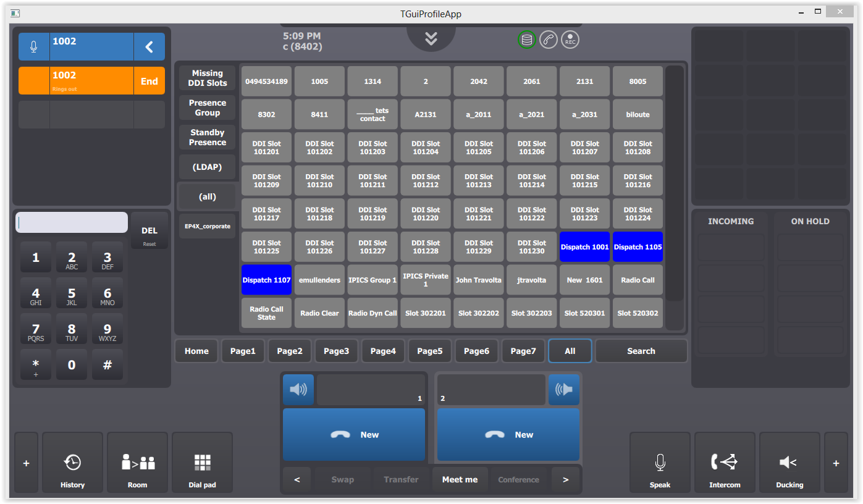863x504 pixels.
Task: Select the John Travolta contact tile
Action: 479,280
